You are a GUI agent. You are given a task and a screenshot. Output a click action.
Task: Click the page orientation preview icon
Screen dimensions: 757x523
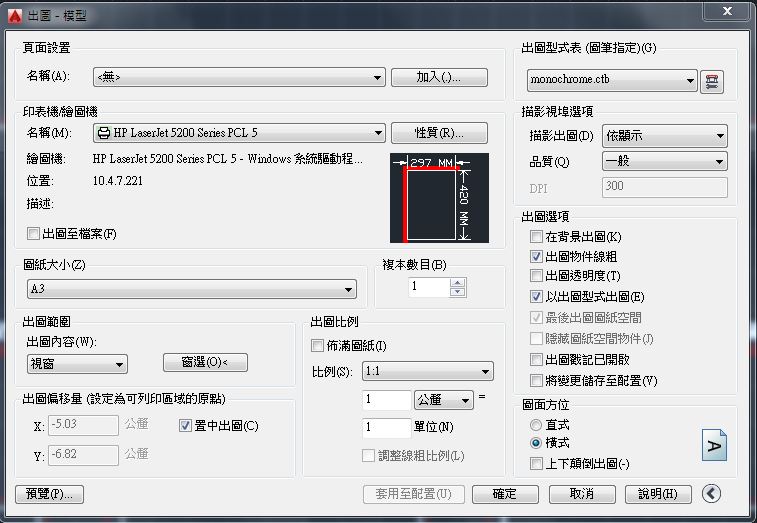714,444
